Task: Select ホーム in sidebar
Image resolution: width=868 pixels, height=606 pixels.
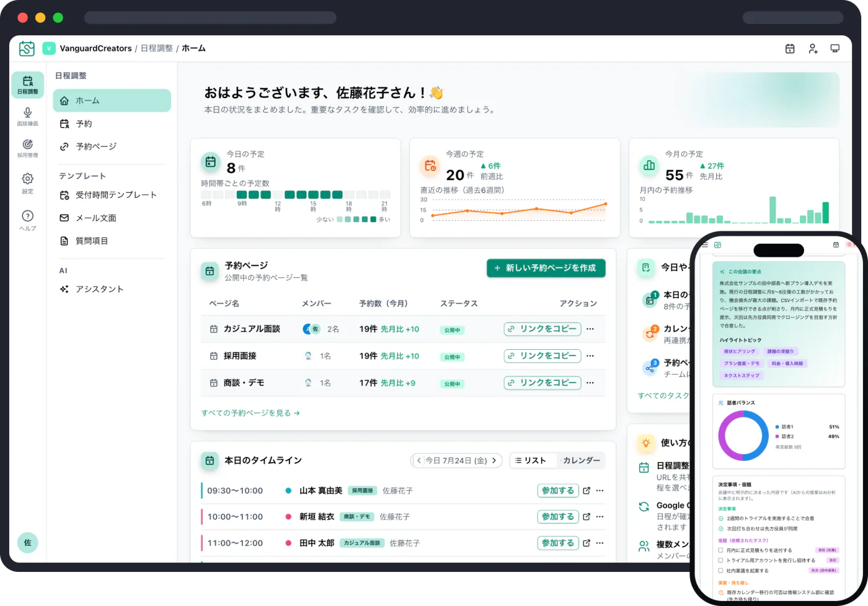Action: pyautogui.click(x=112, y=100)
